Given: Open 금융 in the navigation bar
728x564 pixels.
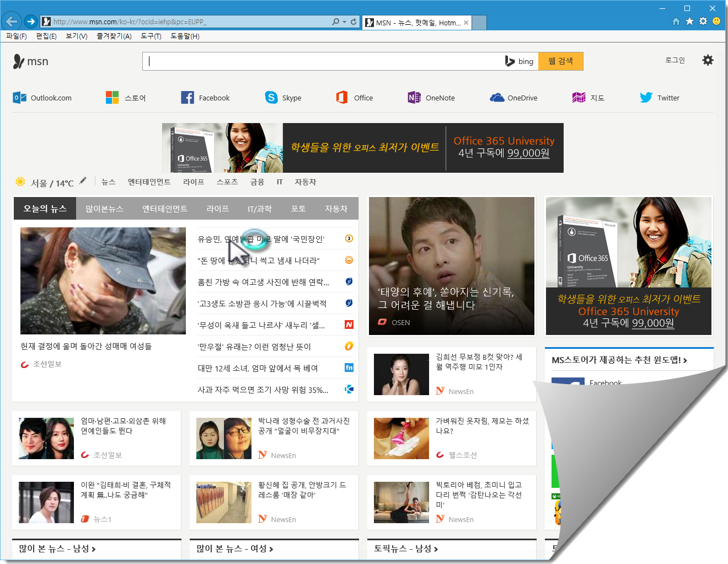Looking at the screenshot, I should coord(257,182).
